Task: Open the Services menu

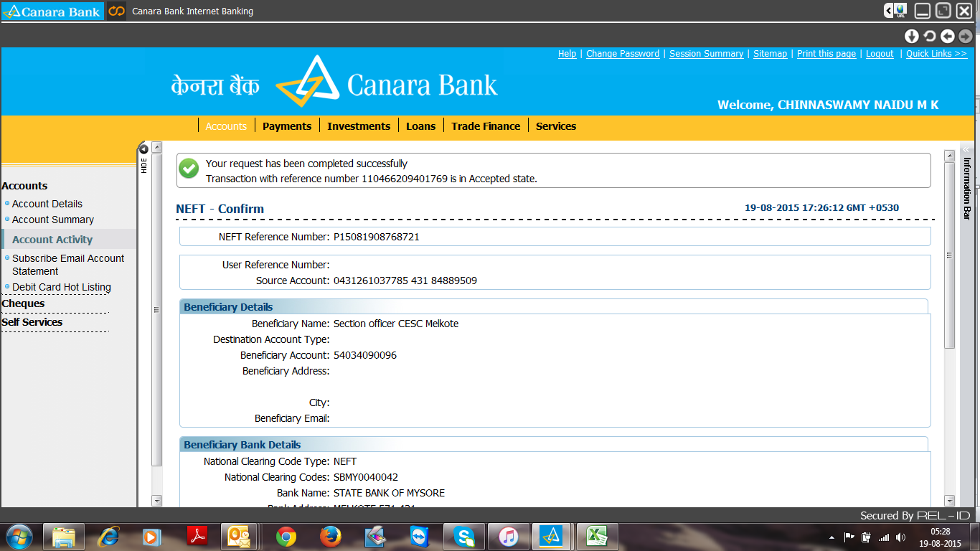Action: click(556, 126)
